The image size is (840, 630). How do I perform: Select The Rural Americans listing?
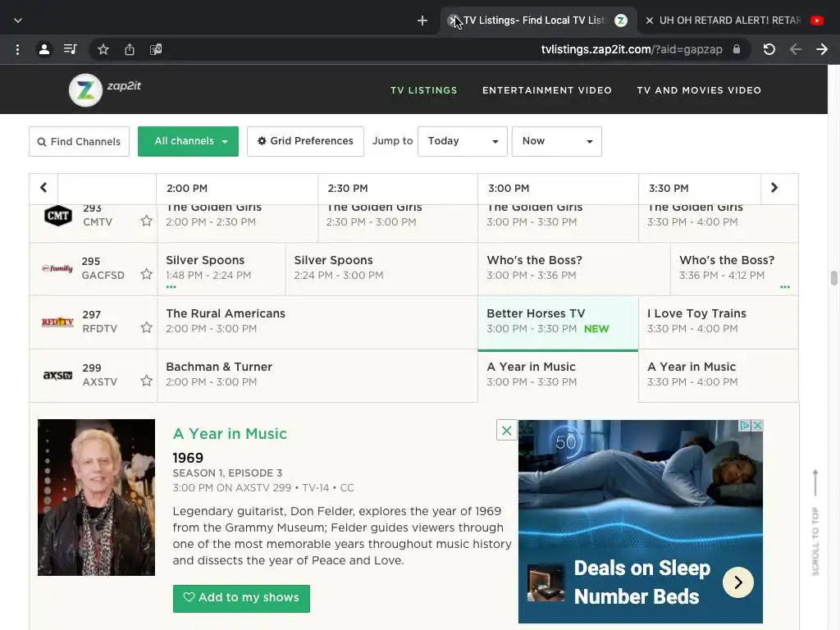click(x=317, y=322)
